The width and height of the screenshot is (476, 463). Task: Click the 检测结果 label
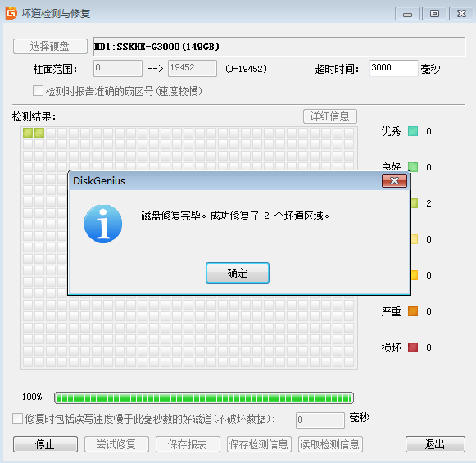point(34,116)
